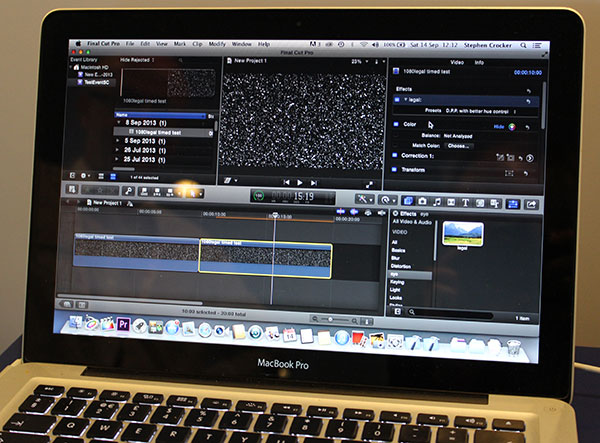Toggle the Correction 1 checkbox

tap(395, 155)
